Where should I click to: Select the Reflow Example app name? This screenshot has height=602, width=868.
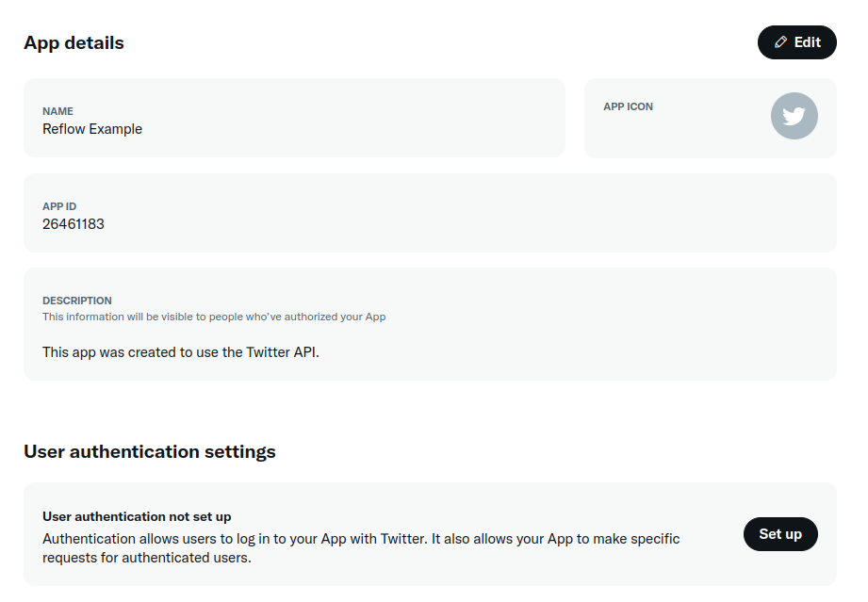pos(92,129)
